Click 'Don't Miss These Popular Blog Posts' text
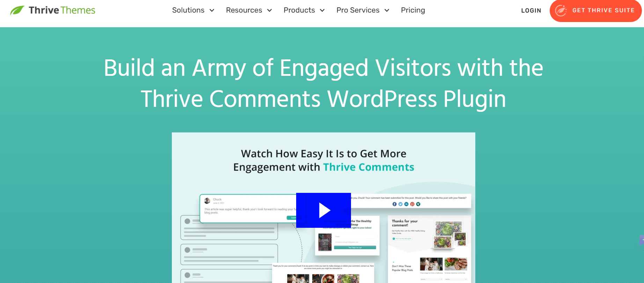Image resolution: width=644 pixels, height=283 pixels. [402, 268]
